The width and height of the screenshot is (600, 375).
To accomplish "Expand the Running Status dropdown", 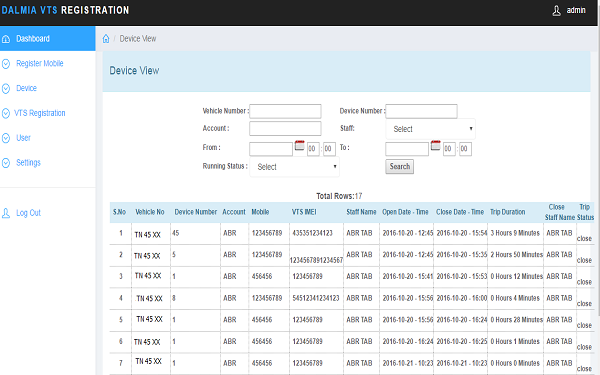I will pos(294,167).
